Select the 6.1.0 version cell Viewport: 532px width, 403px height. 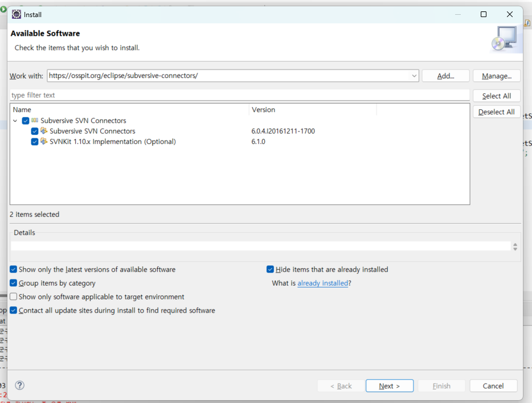click(258, 142)
